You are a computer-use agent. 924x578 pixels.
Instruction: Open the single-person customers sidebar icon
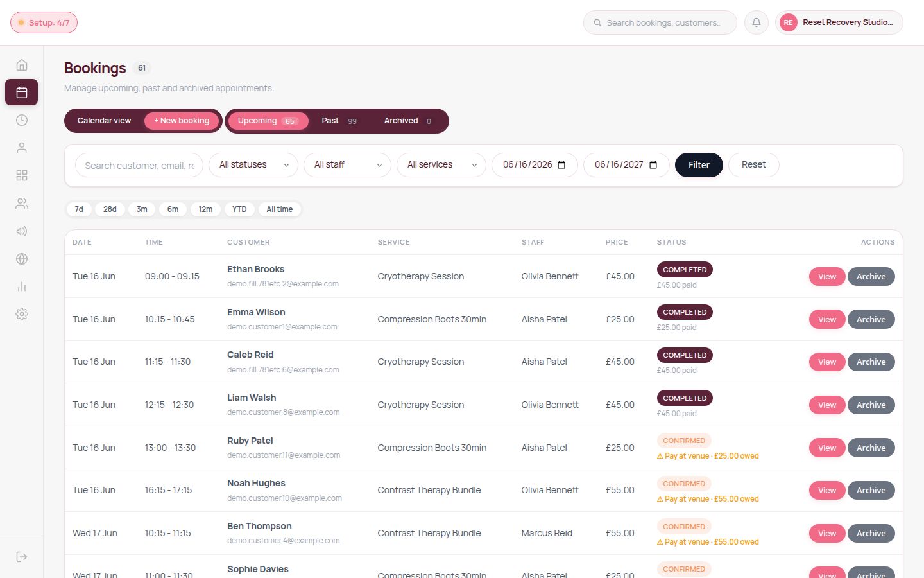point(22,148)
